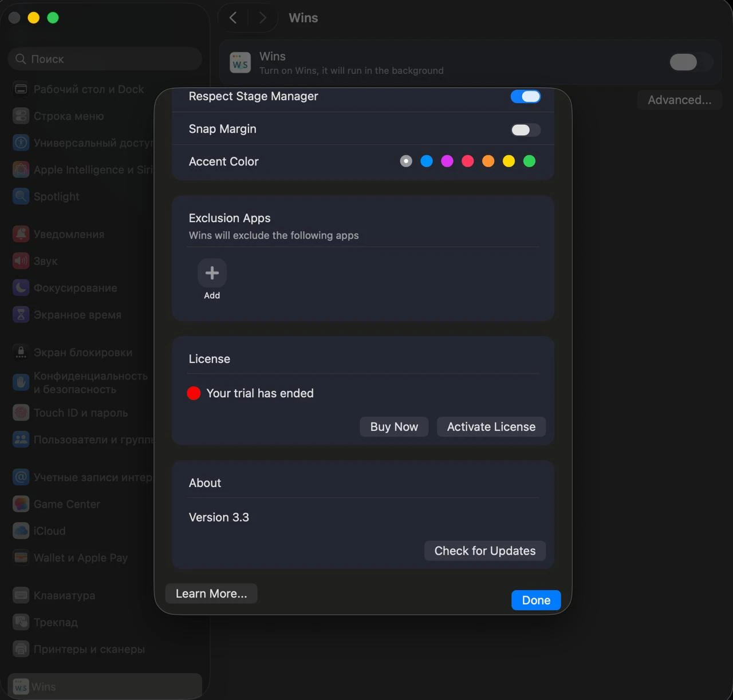Click the red trial status indicator
Viewport: 733px width, 700px height.
(194, 393)
